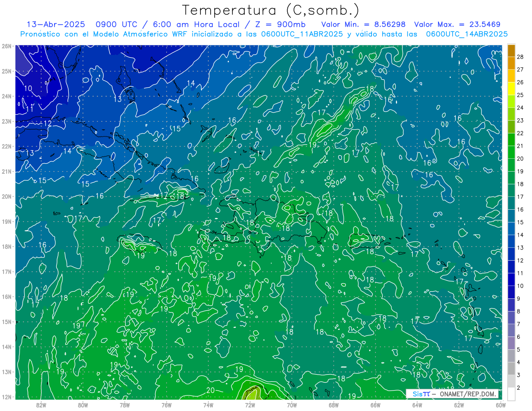Click the '72W' longitude axis label
The width and height of the screenshot is (532, 411).
click(x=250, y=405)
